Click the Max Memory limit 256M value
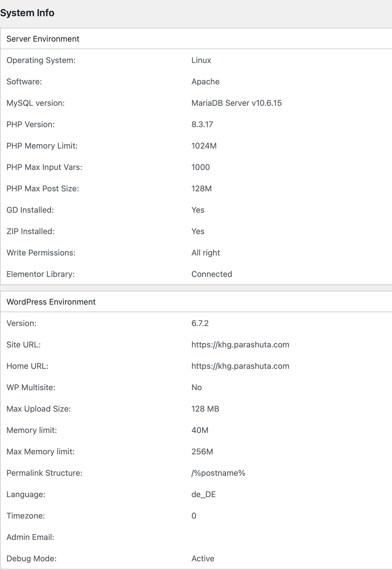The width and height of the screenshot is (392, 570). (202, 451)
